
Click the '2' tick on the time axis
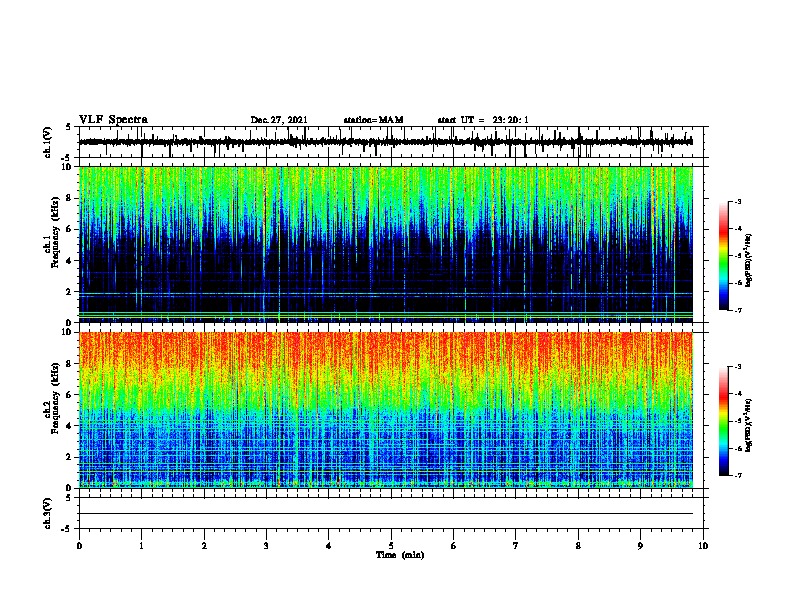tap(204, 545)
